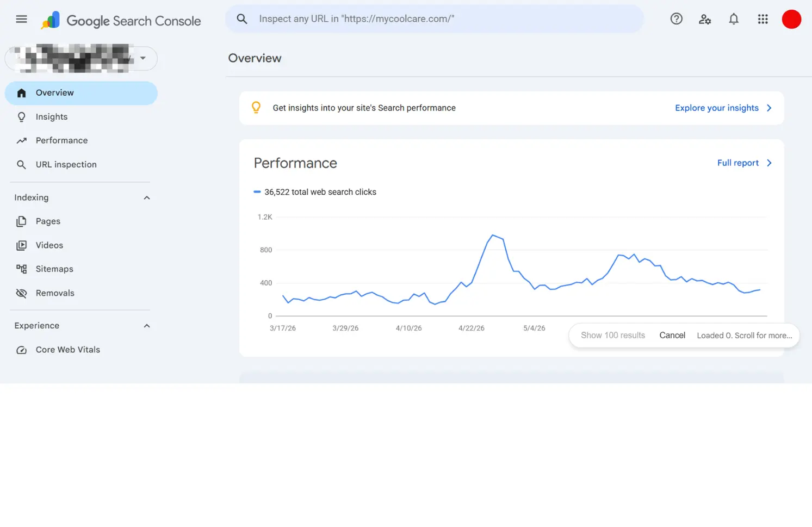The image size is (812, 527).
Task: Collapse the Experience section
Action: 146,326
